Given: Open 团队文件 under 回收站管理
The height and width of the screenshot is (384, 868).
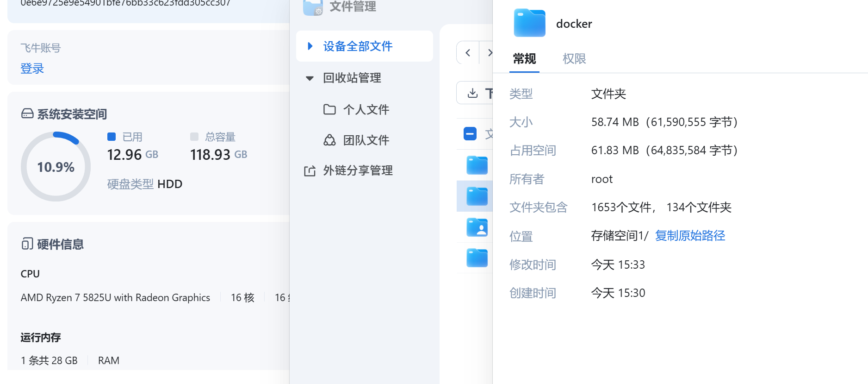Looking at the screenshot, I should [x=366, y=140].
